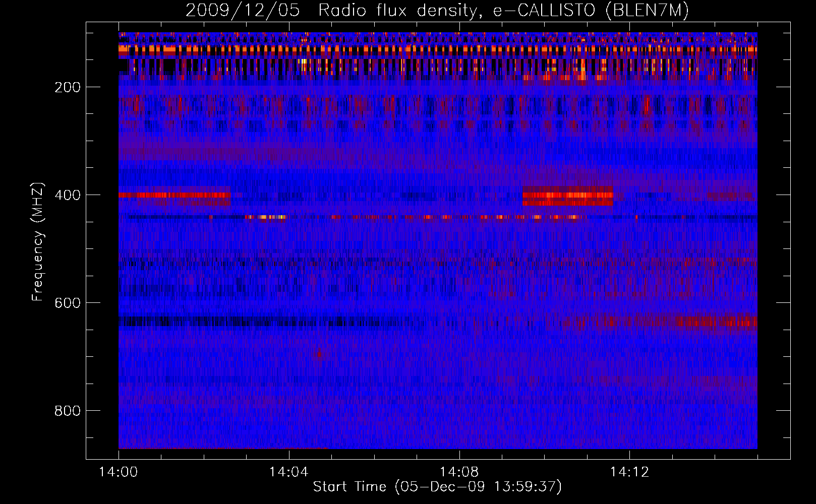Click the bright red burst near 400 MHz at 14:10
Viewport: 816px width, 504px height.
coord(567,197)
